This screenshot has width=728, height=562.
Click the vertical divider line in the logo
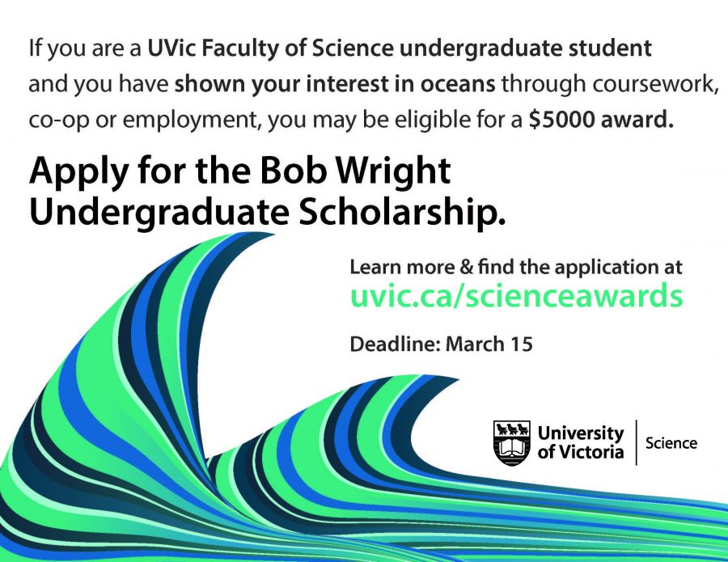click(x=636, y=442)
